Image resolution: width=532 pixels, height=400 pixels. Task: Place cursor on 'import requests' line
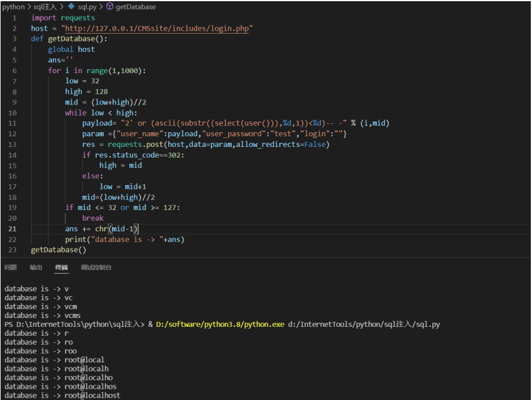pos(63,18)
